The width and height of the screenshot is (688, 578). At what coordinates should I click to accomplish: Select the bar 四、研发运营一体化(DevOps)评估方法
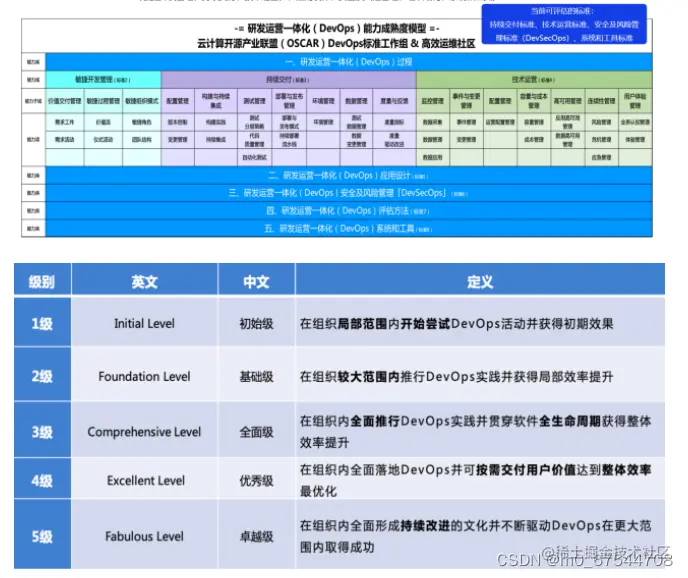click(349, 211)
